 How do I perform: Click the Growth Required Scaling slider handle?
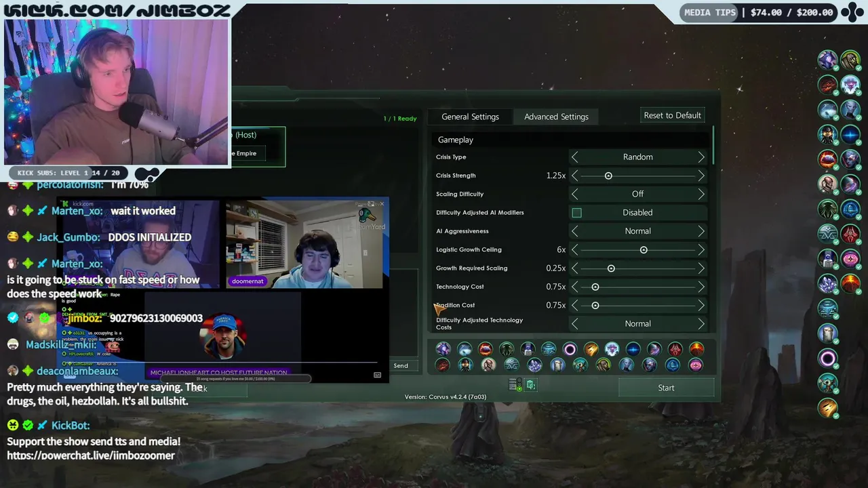click(x=611, y=268)
